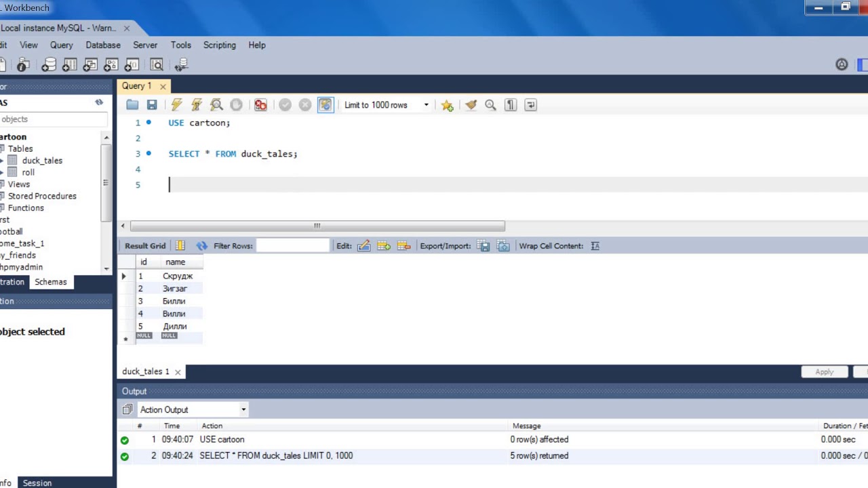Select the Functions node in the schema tree

pos(26,208)
